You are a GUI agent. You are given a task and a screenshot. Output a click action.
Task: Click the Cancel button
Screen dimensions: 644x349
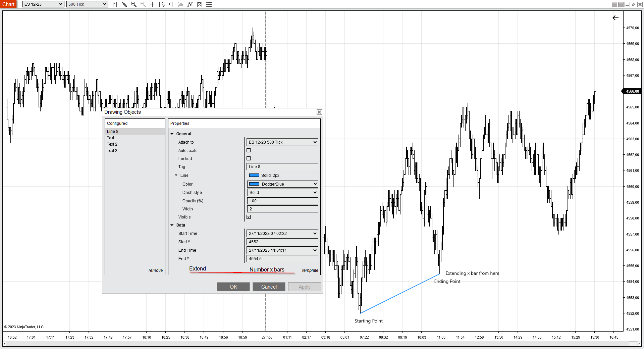coord(269,287)
